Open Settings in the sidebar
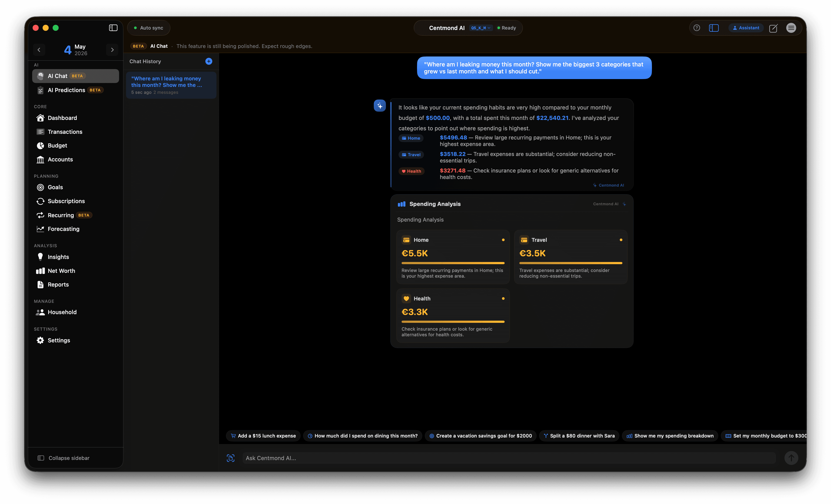 click(76, 340)
